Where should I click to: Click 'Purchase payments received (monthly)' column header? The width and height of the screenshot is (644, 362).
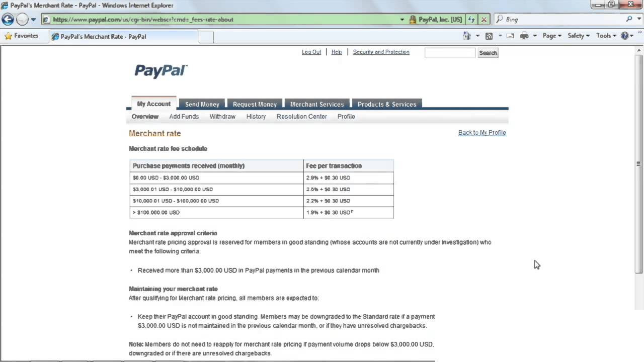(x=216, y=166)
